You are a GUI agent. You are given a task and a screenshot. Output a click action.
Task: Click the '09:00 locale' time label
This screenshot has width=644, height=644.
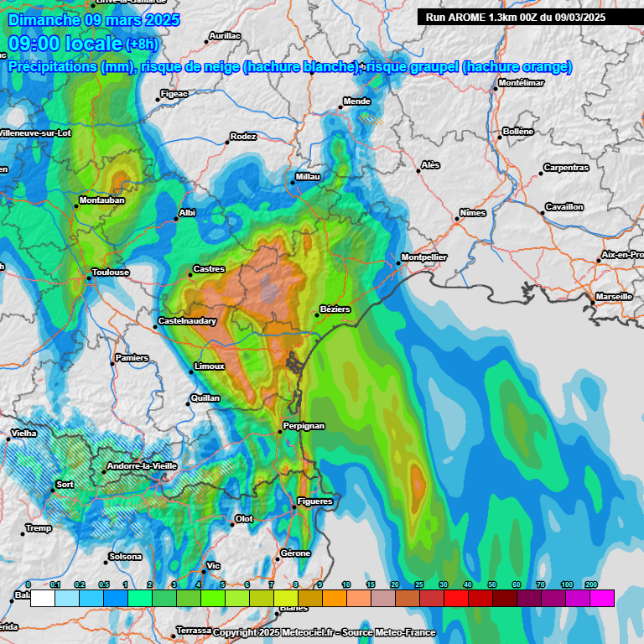pyautogui.click(x=65, y=44)
